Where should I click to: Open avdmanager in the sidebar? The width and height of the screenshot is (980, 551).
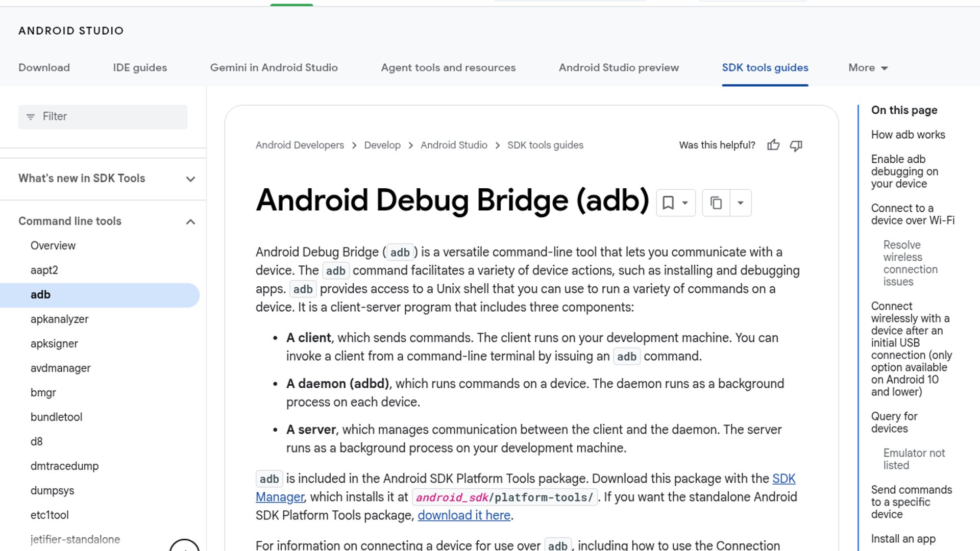pos(60,368)
